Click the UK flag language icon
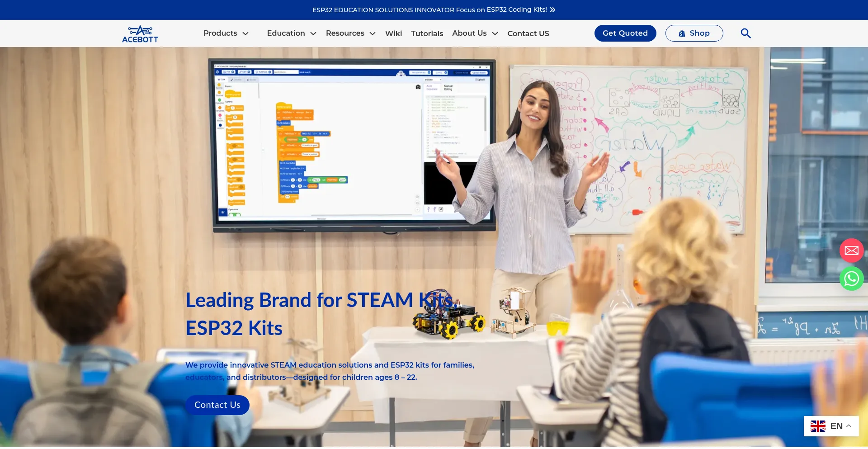This screenshot has width=868, height=449. pyautogui.click(x=817, y=426)
